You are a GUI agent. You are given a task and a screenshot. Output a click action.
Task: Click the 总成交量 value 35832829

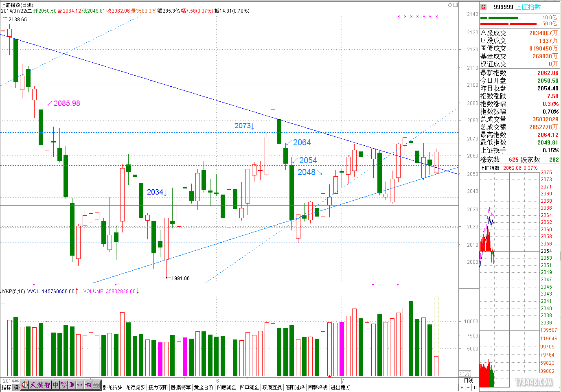point(546,119)
